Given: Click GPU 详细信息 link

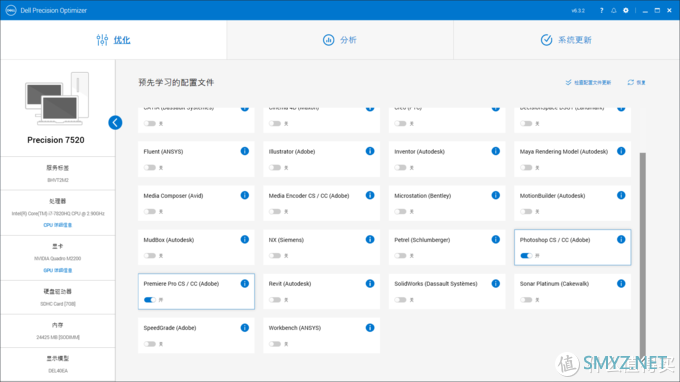Looking at the screenshot, I should (x=58, y=271).
